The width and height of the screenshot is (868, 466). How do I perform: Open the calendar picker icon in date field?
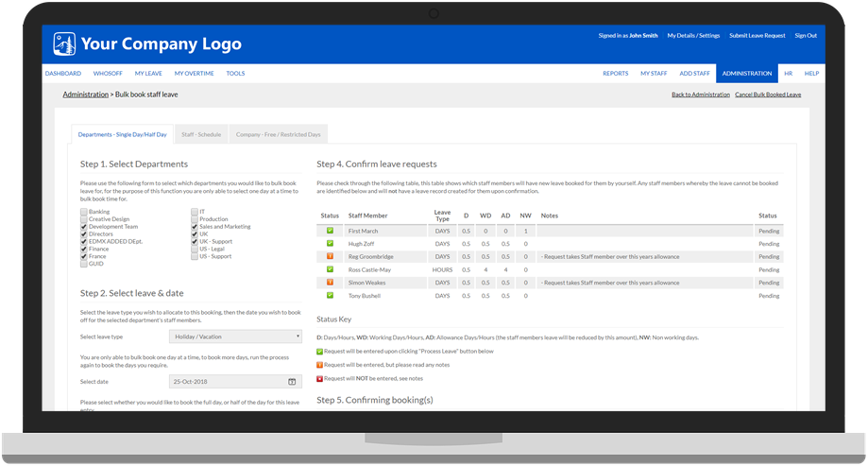[292, 382]
